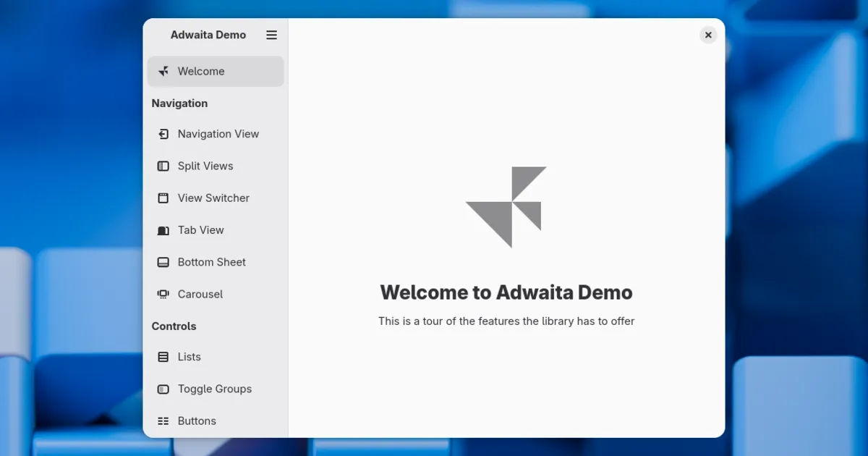Viewport: 868px width, 456px height.
Task: Click the Split Views icon
Action: coord(163,166)
